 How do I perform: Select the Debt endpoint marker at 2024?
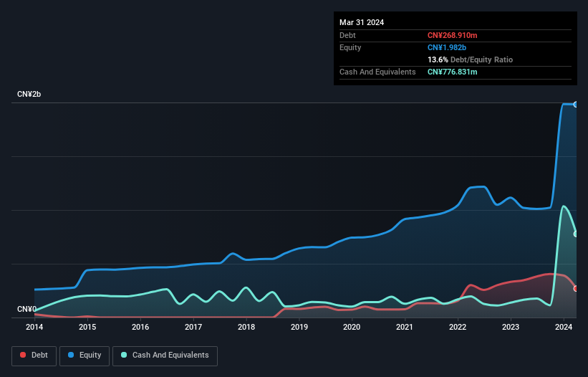[576, 288]
